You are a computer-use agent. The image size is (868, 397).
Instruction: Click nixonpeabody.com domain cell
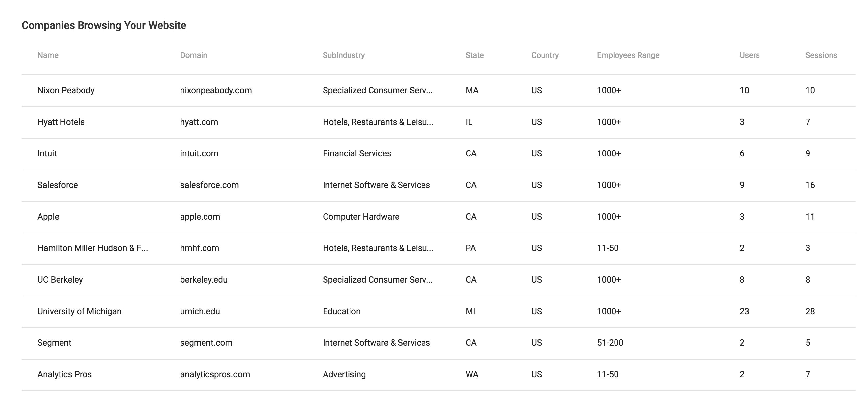[x=216, y=91]
